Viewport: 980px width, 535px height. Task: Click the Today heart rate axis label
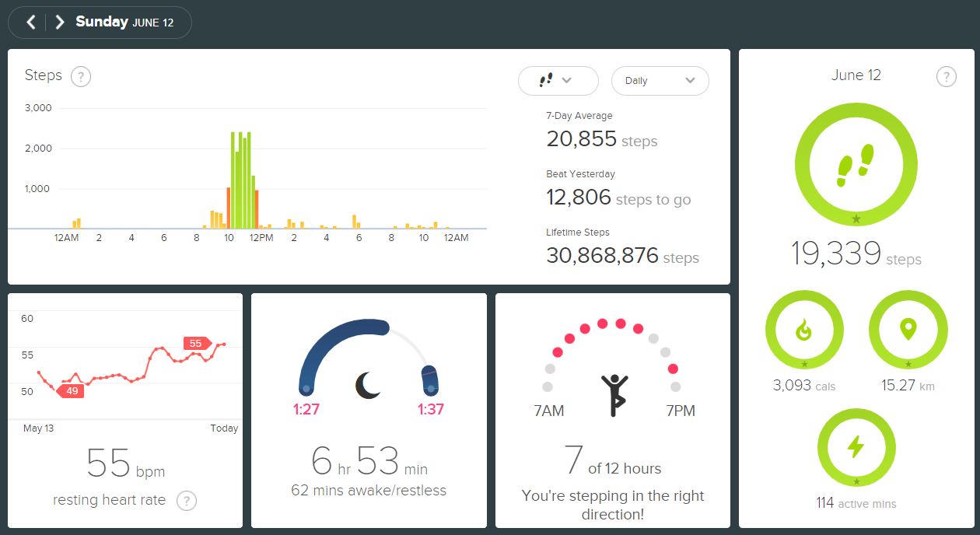pyautogui.click(x=224, y=428)
